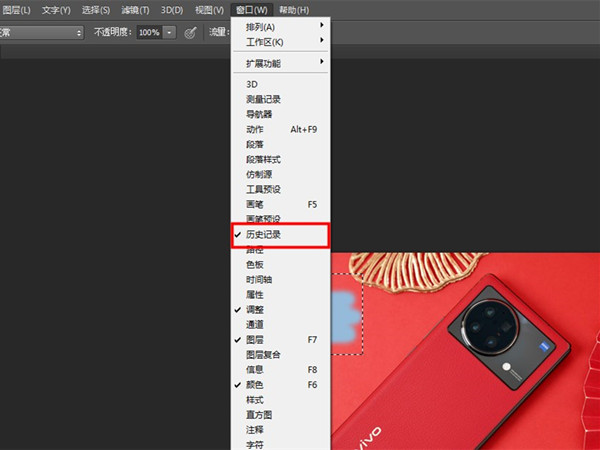Click the tablet pressure opacity icon

coord(189,32)
